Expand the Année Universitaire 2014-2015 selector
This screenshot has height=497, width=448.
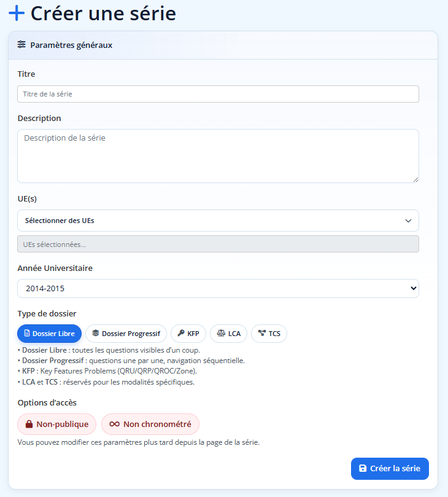218,288
